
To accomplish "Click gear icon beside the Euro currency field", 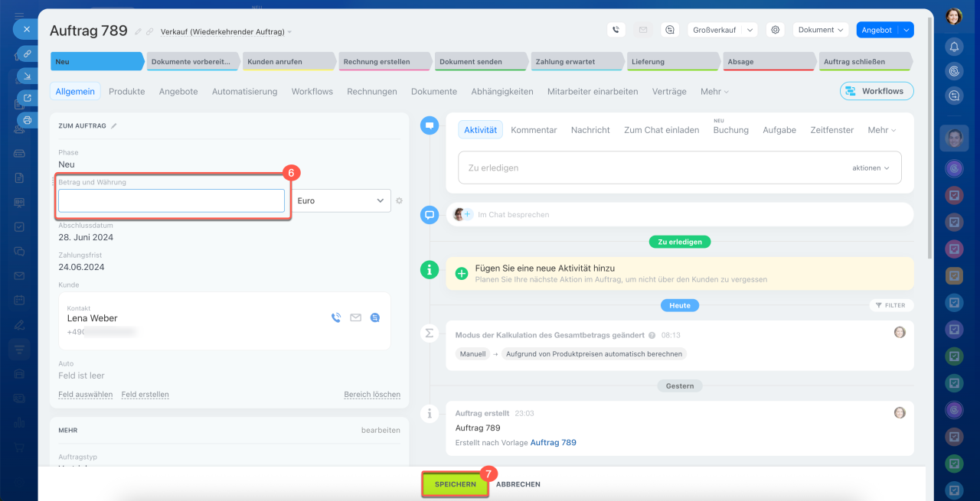I will [x=399, y=200].
